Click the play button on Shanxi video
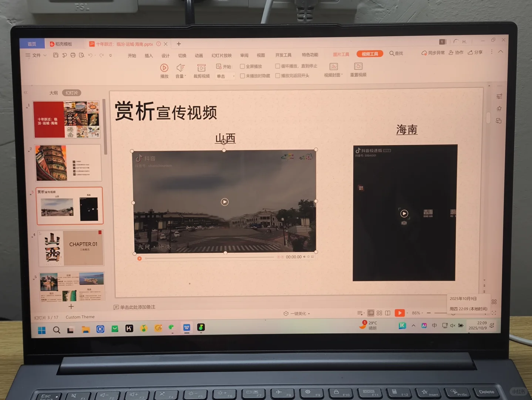Image resolution: width=532 pixels, height=400 pixels. coord(225,202)
